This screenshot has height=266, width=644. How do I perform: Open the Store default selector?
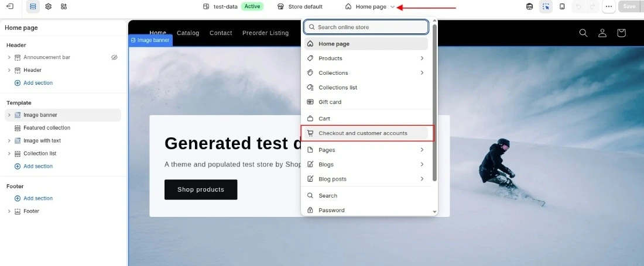click(x=300, y=6)
